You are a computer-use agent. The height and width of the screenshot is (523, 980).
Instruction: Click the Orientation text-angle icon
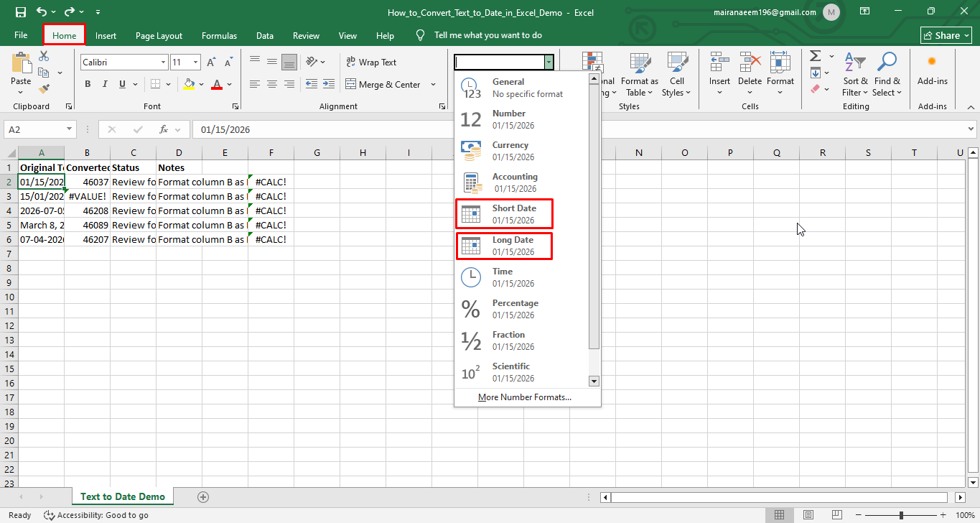(312, 62)
